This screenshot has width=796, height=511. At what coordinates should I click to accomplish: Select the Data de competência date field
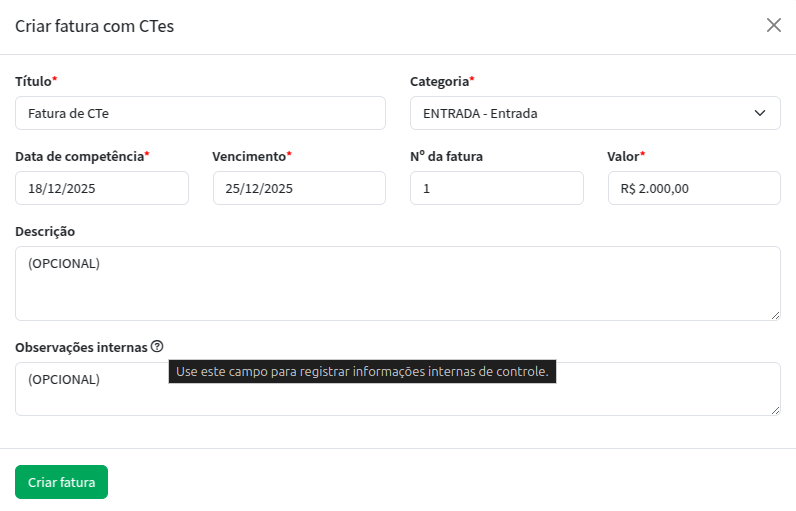pos(102,188)
